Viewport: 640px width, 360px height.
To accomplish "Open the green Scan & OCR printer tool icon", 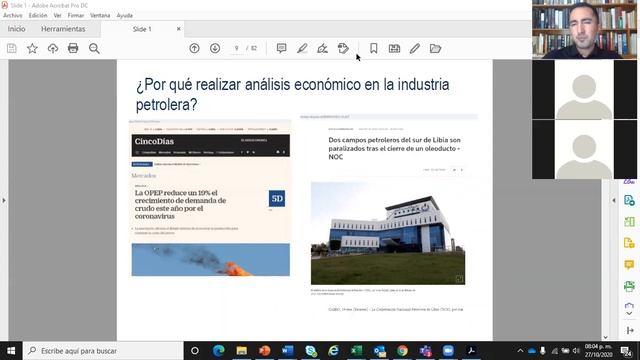I will pos(629,286).
